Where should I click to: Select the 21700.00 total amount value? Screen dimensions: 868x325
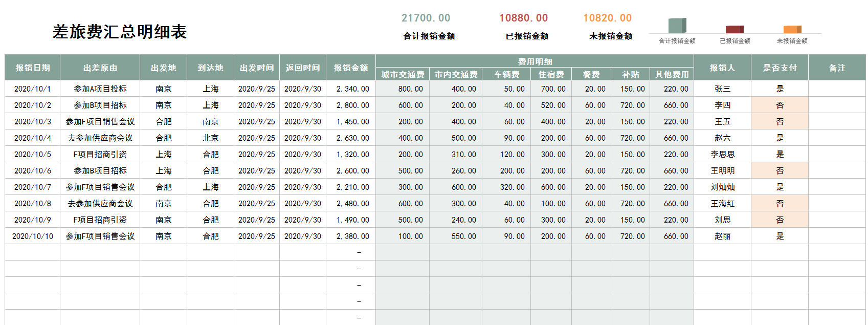click(x=426, y=18)
